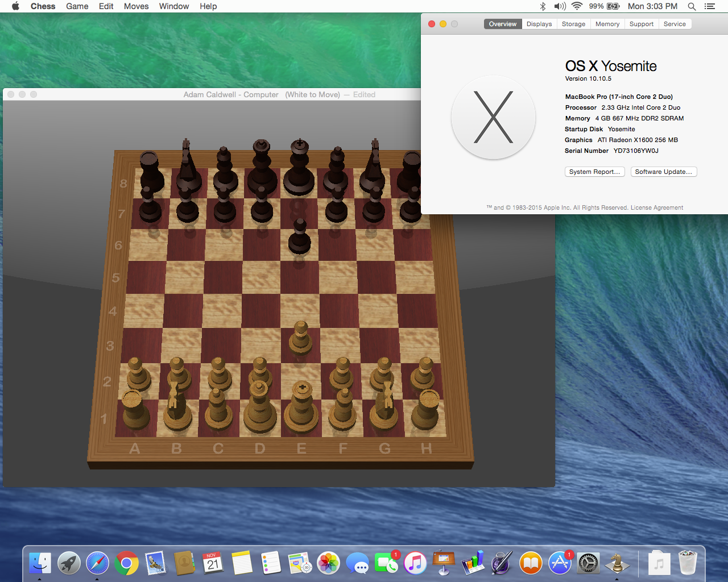Screen dimensions: 728x582
Task: Open the Music folder stack in dock
Action: click(659, 563)
